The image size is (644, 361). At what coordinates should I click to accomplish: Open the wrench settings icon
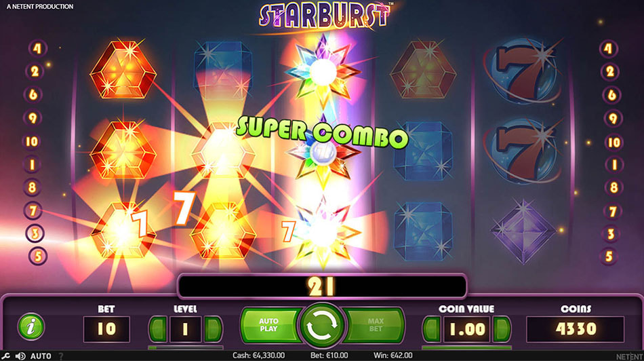[x=5, y=356]
